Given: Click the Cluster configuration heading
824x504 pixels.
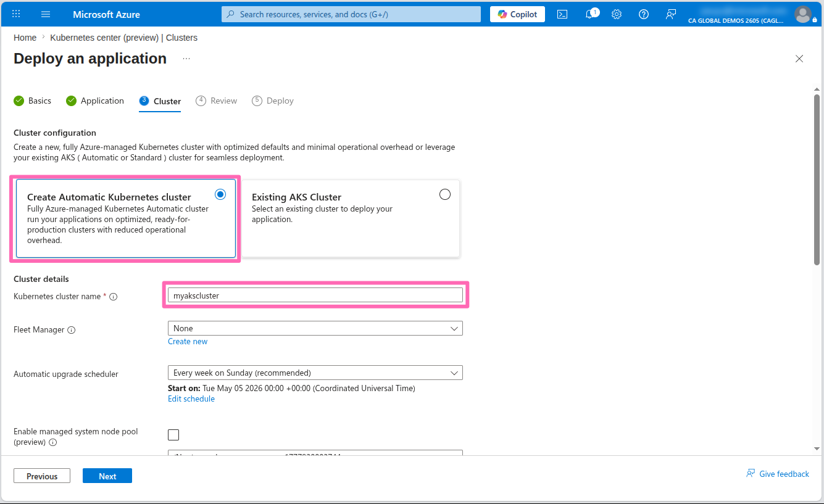Looking at the screenshot, I should point(55,133).
